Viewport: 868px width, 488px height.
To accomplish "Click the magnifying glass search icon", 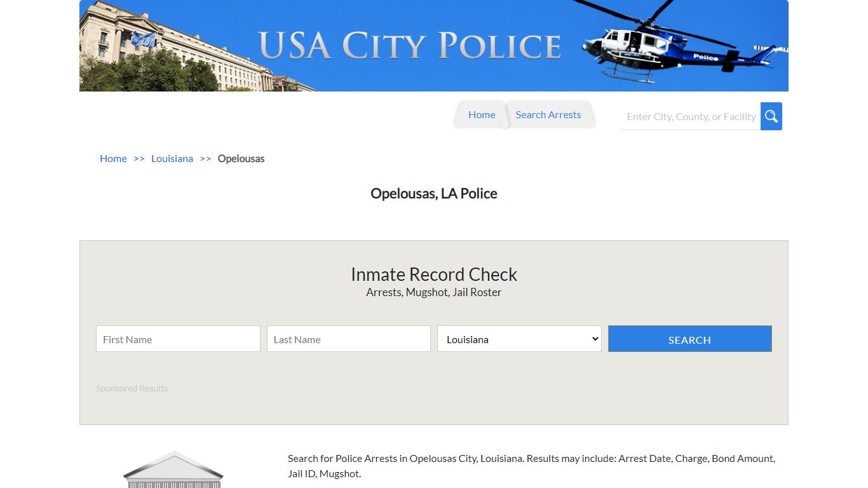I will [x=771, y=116].
